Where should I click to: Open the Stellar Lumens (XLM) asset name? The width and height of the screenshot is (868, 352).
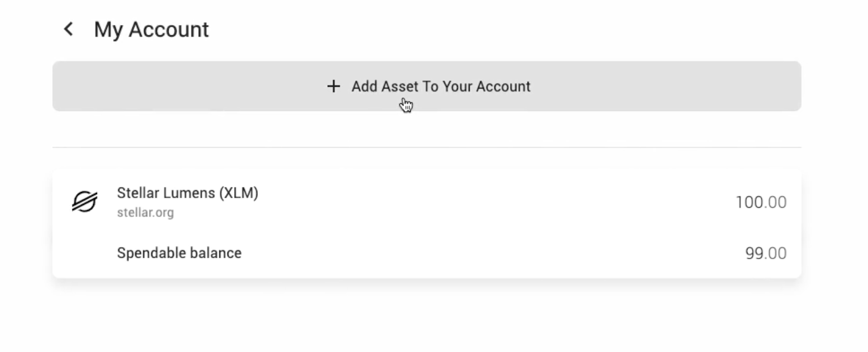click(x=187, y=193)
